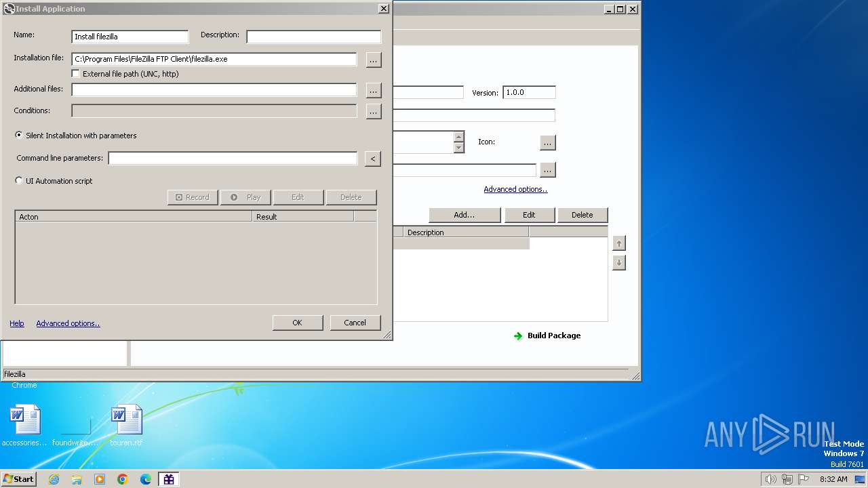Click Edit button next to Add
Screen dimensions: 868x488
point(529,215)
